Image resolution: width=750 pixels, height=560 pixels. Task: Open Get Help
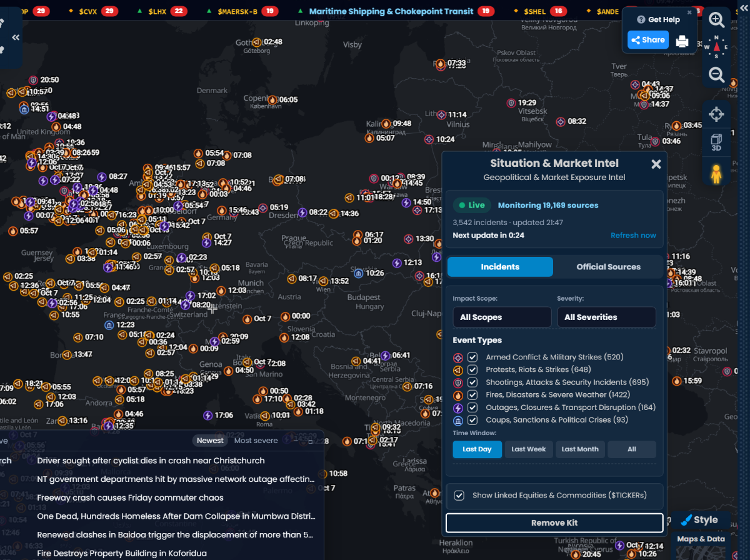pos(658,19)
